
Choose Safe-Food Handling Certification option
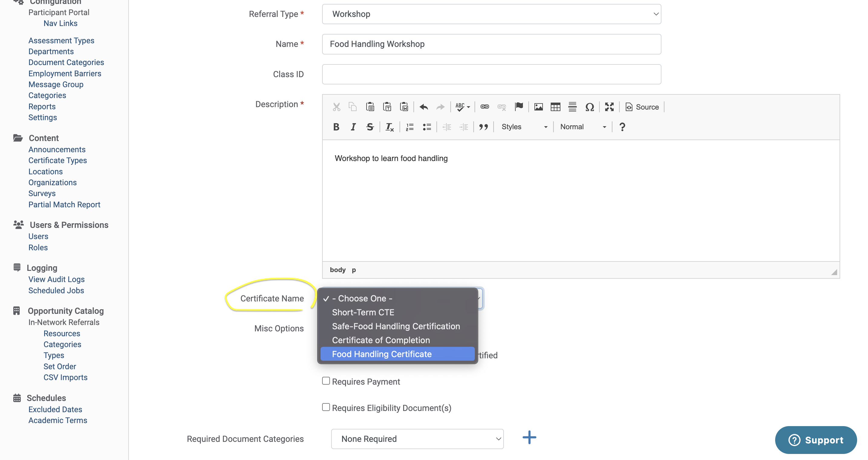tap(396, 326)
